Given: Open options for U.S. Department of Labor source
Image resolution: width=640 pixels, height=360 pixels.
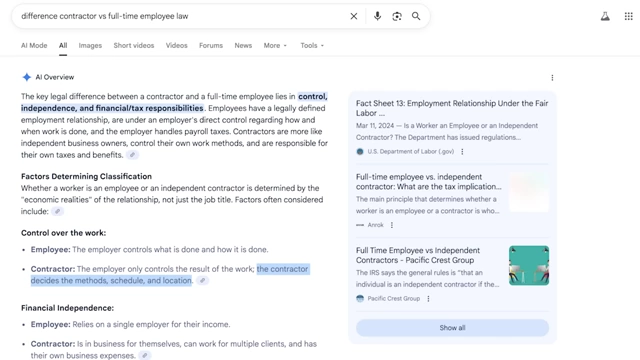Looking at the screenshot, I should (x=462, y=151).
